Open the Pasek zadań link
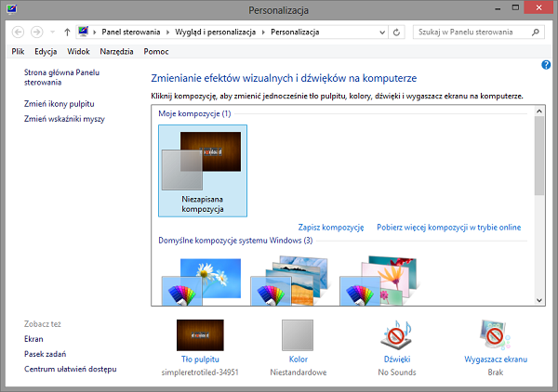 click(45, 354)
